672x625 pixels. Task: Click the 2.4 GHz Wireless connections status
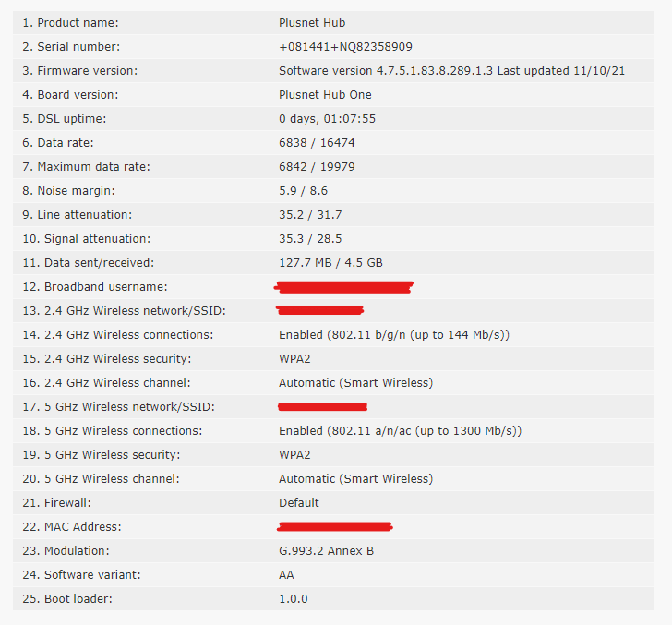pyautogui.click(x=394, y=334)
